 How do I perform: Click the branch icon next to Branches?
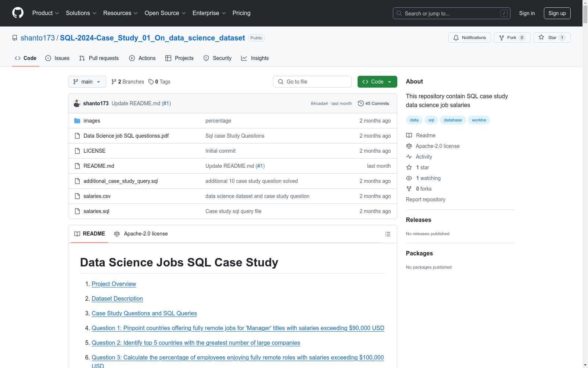(x=114, y=82)
